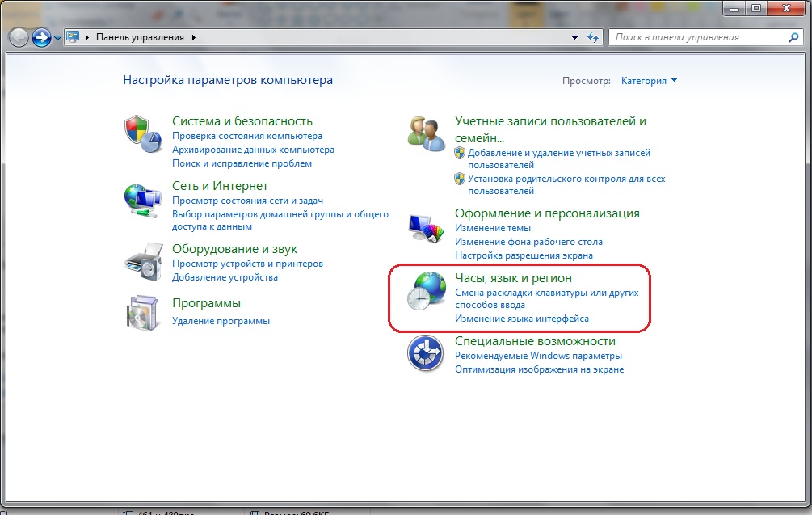The height and width of the screenshot is (515, 812).
Task: Open Часы, язык и регион heading
Action: pos(513,278)
